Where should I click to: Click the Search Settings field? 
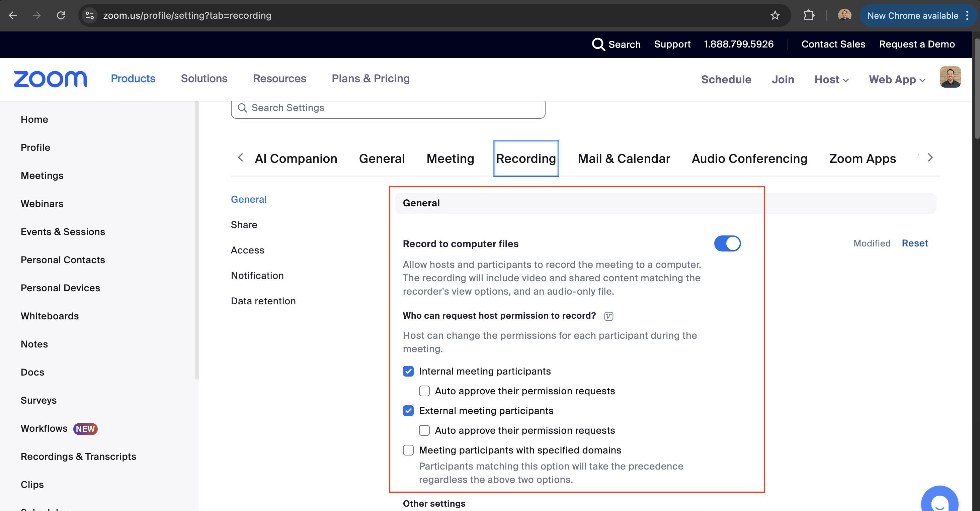[x=388, y=108]
